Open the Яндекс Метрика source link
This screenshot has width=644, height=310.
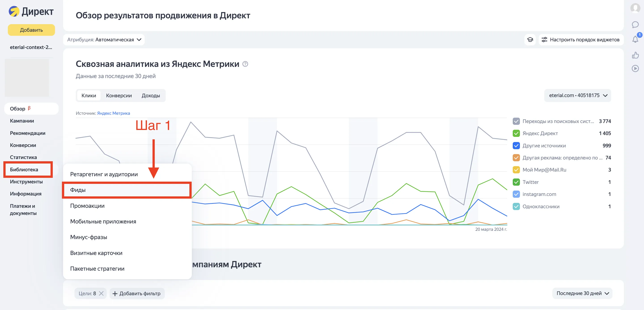pos(113,113)
